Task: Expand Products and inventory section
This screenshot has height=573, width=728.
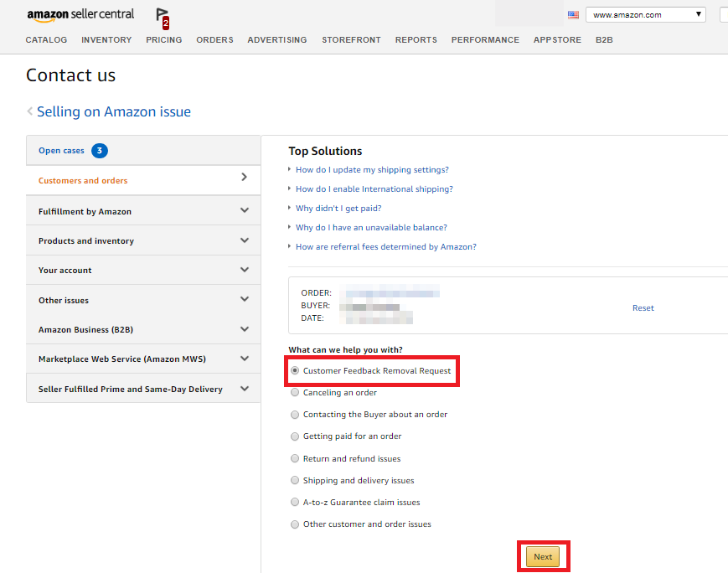Action: [x=143, y=240]
